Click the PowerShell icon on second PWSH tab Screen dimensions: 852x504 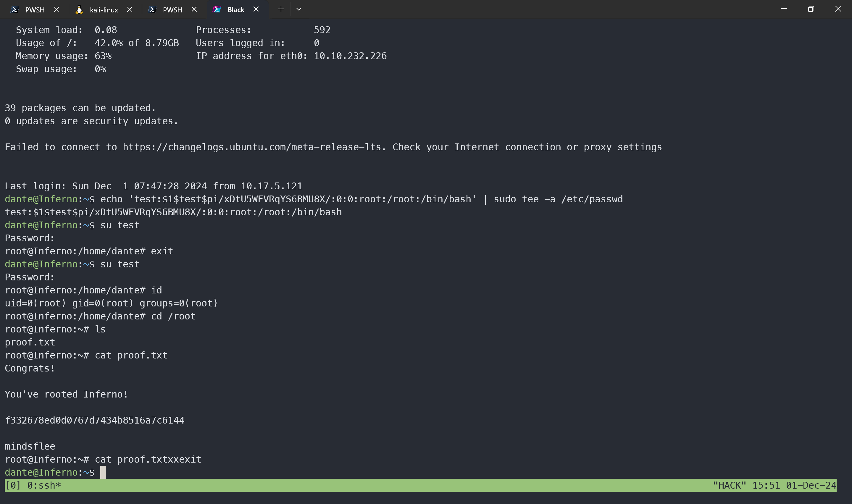pyautogui.click(x=152, y=9)
